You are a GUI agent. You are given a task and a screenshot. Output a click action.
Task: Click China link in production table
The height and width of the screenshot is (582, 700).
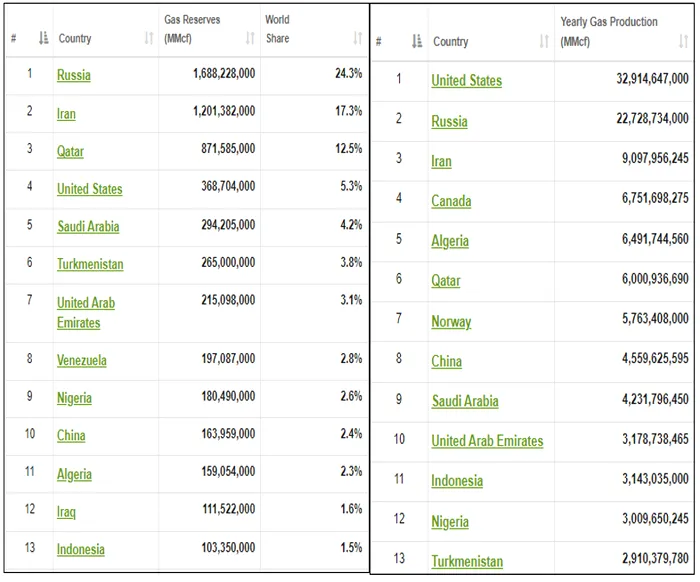coord(446,362)
